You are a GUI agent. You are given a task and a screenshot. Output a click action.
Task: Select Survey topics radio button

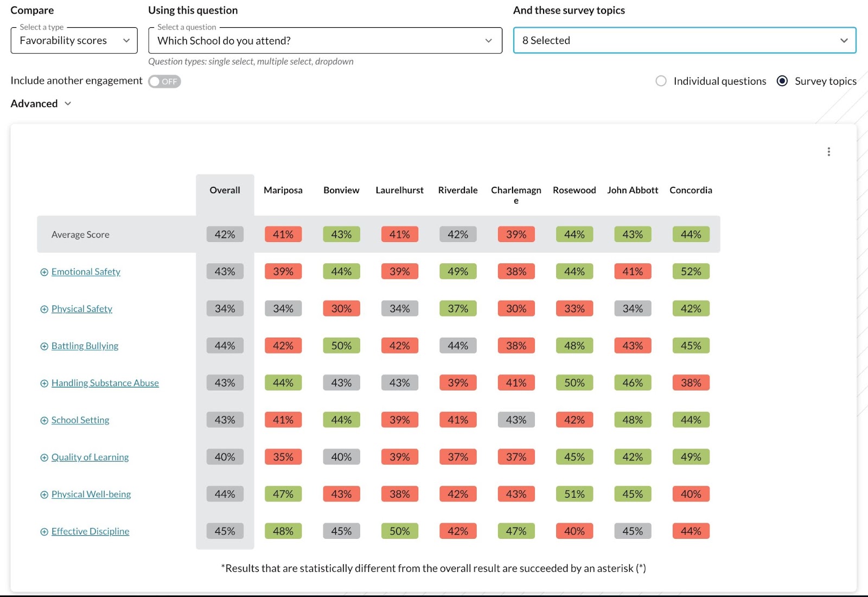pyautogui.click(x=782, y=81)
